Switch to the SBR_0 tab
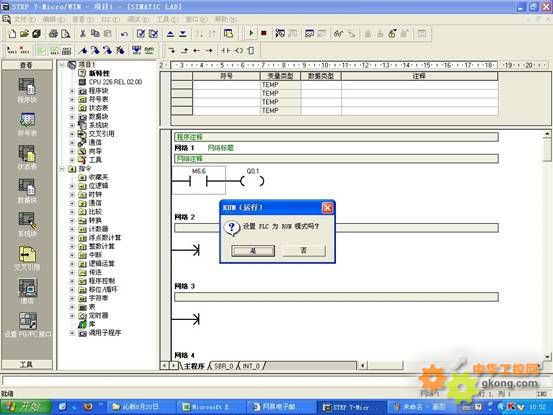The height and width of the screenshot is (415, 553). pyautogui.click(x=224, y=366)
